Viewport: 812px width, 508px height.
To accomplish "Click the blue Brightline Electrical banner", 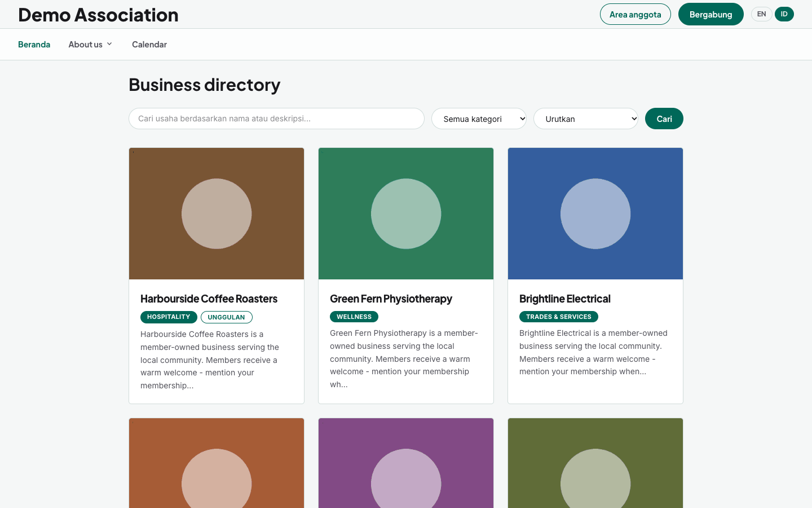I will (595, 213).
